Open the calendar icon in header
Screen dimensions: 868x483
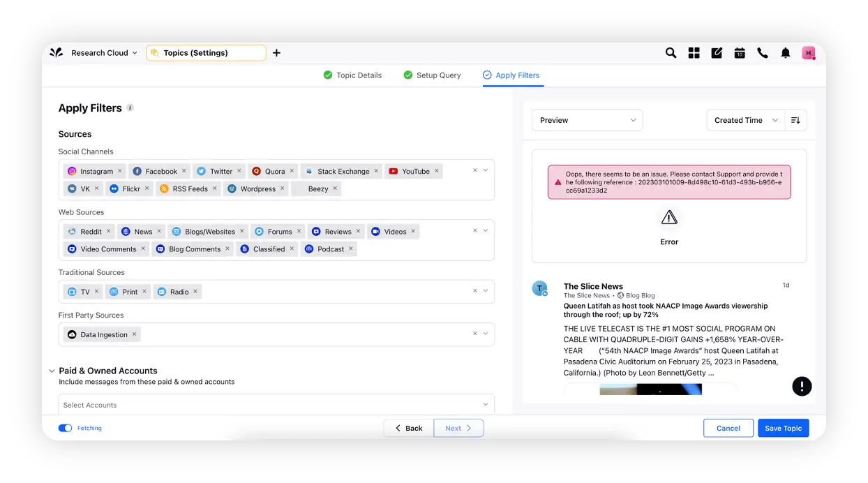740,53
